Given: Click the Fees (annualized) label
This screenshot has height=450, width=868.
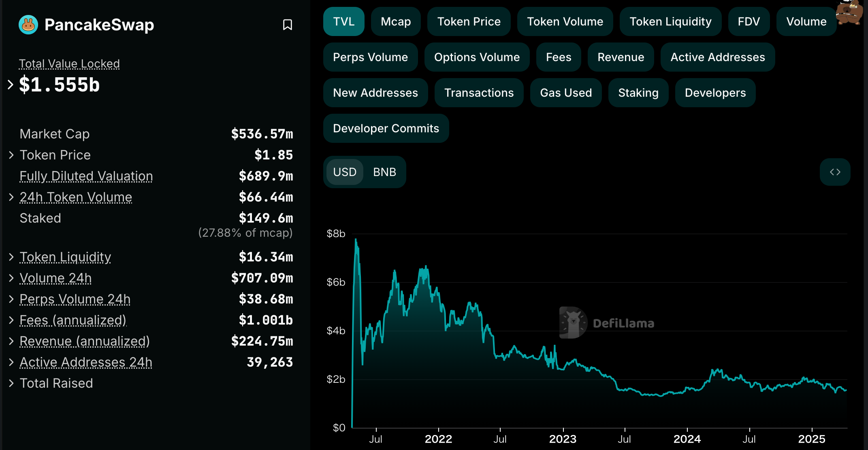Looking at the screenshot, I should point(73,320).
